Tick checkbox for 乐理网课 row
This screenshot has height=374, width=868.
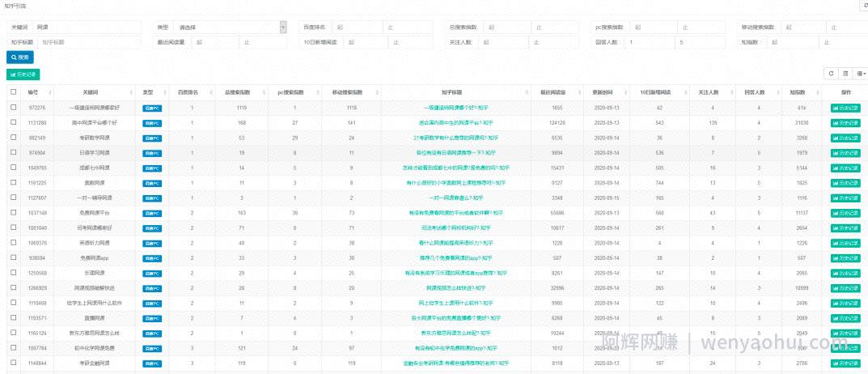tap(13, 272)
